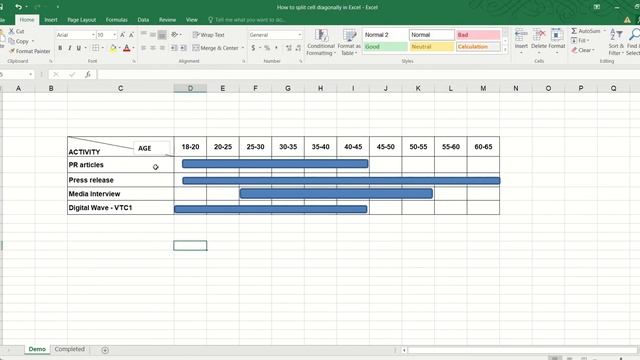Screen dimensions: 640x360
Task: Toggle left align text
Action: (144, 48)
